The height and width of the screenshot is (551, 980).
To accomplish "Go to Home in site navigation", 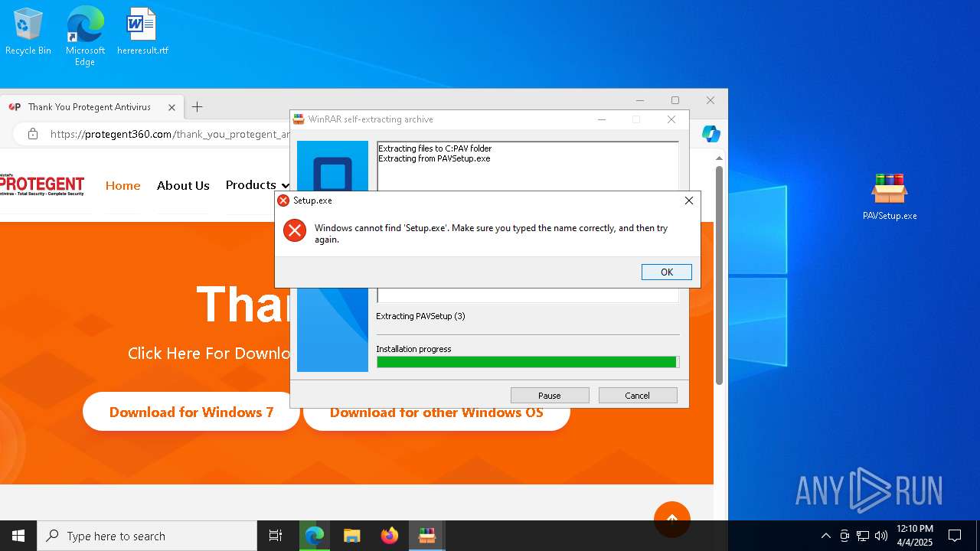I will click(x=123, y=185).
